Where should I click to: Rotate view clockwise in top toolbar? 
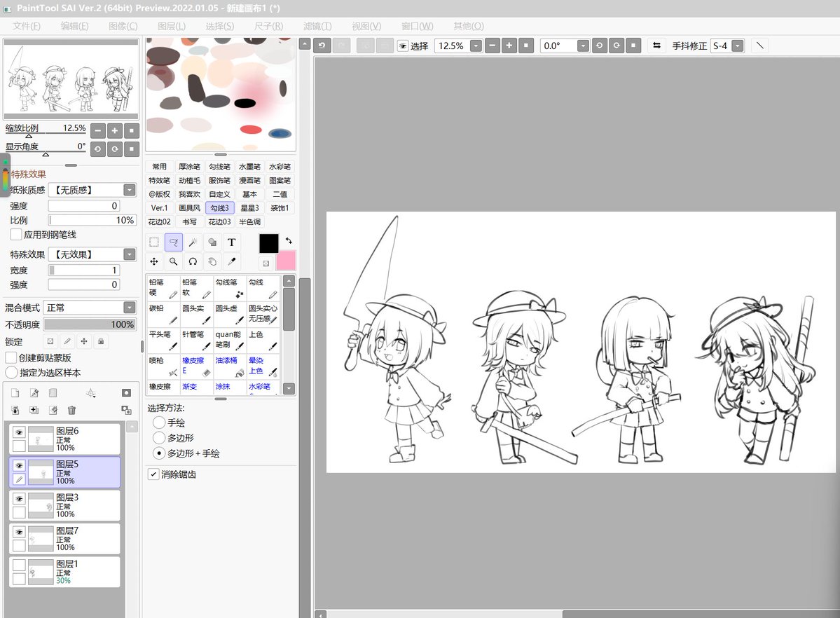tap(617, 46)
